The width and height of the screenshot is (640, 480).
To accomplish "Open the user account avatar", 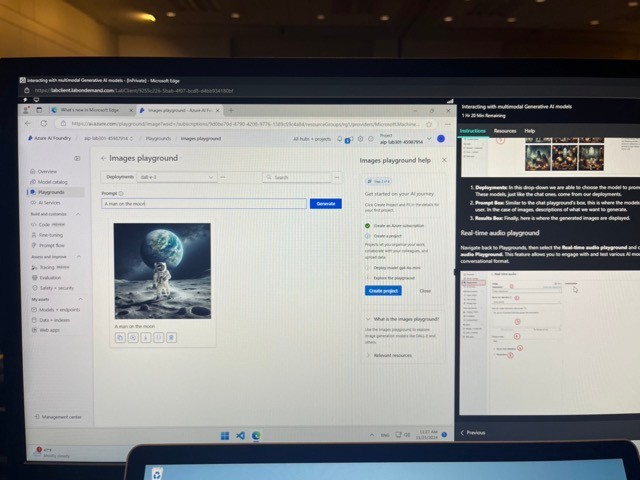I will pyautogui.click(x=441, y=139).
